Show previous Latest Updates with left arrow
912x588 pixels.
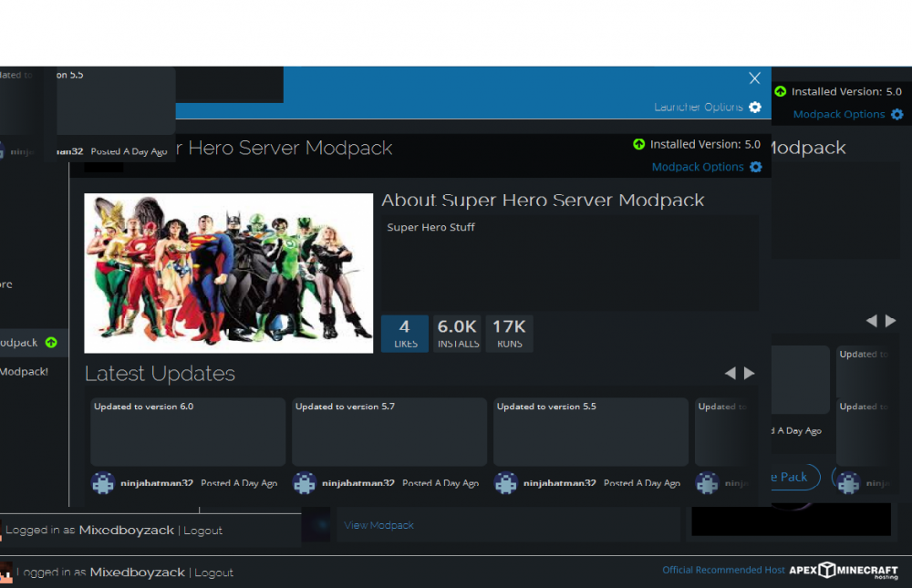click(x=730, y=374)
